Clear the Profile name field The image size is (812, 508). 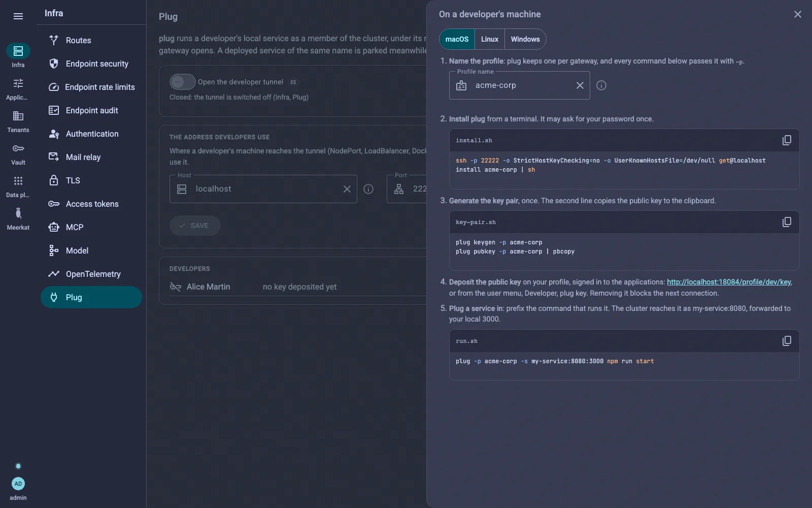tap(580, 85)
